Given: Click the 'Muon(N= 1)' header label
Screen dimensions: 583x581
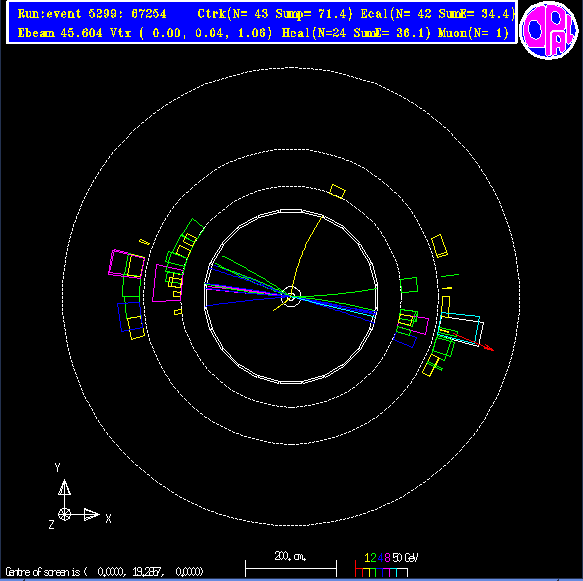Looking at the screenshot, I should tap(473, 33).
